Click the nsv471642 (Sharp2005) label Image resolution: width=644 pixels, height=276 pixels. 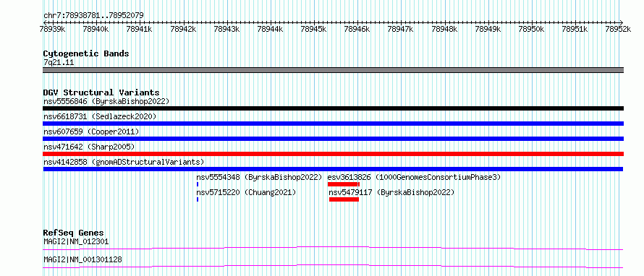pos(89,147)
